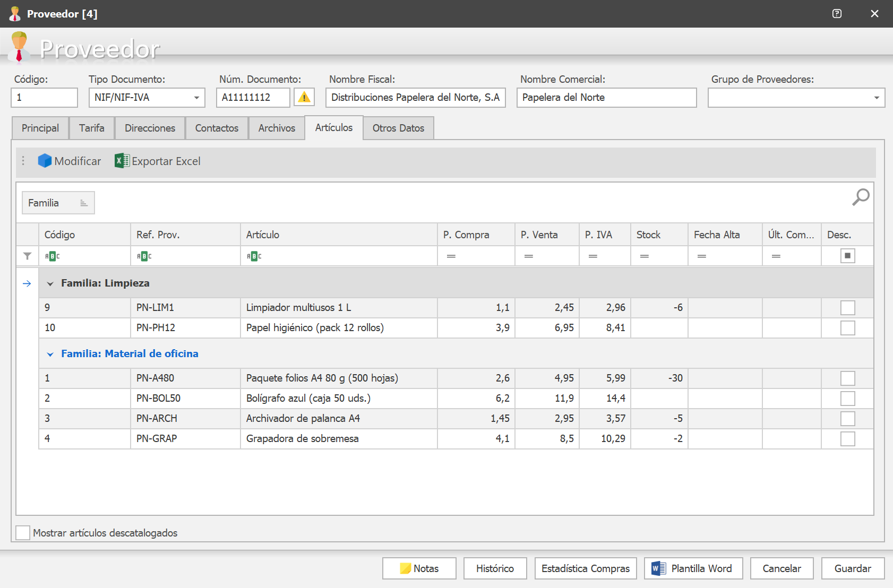
Task: Click the filter funnel icon in grid
Action: [x=27, y=256]
